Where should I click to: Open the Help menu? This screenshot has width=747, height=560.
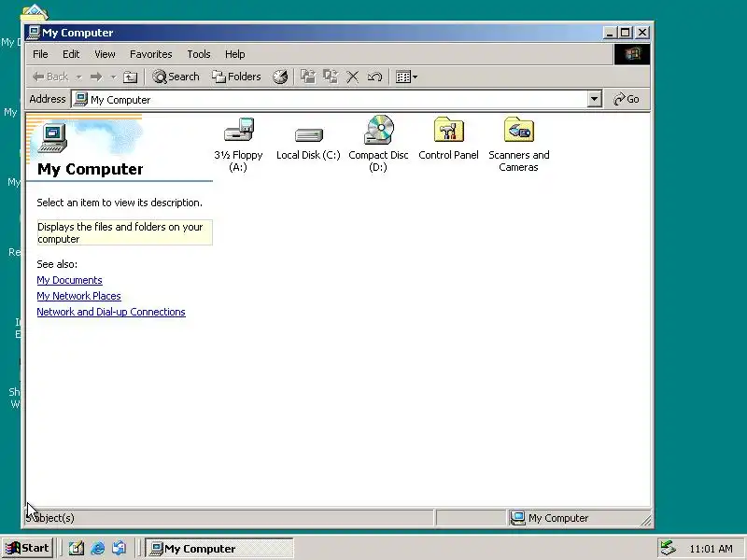pos(235,54)
